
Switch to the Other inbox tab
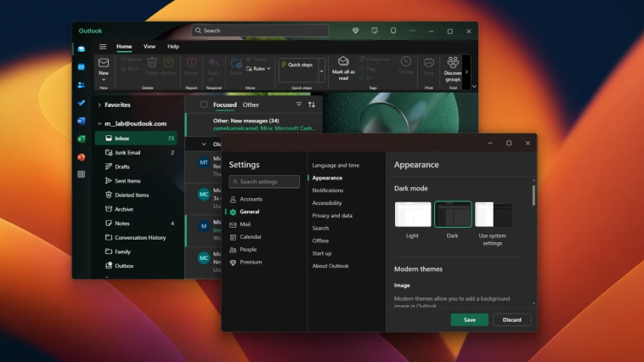[251, 105]
